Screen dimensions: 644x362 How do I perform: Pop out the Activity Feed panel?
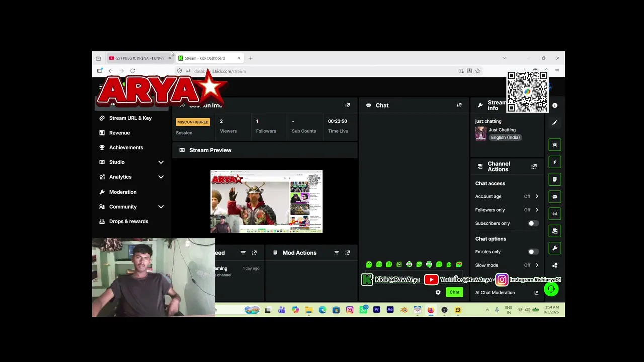click(x=254, y=253)
